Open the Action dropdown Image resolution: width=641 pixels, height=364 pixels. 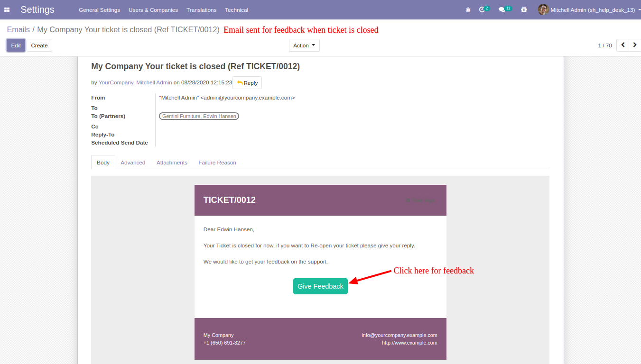[x=304, y=45]
